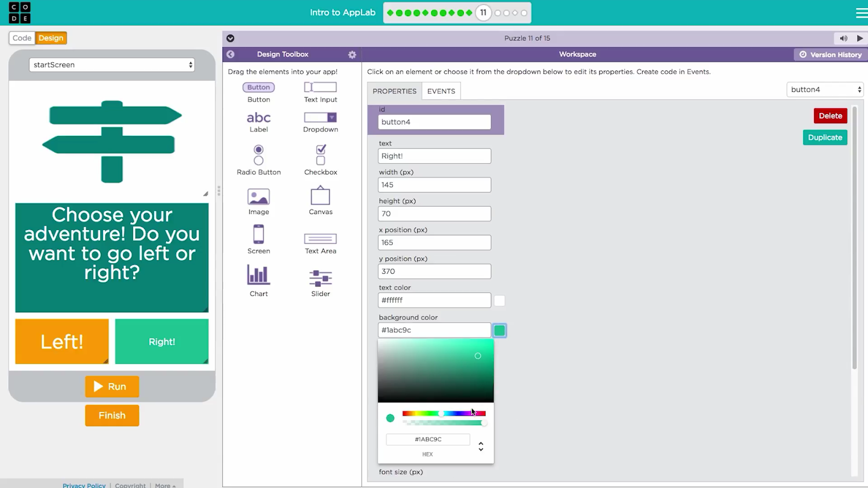Open the button4 element selector dropdown

(x=825, y=89)
